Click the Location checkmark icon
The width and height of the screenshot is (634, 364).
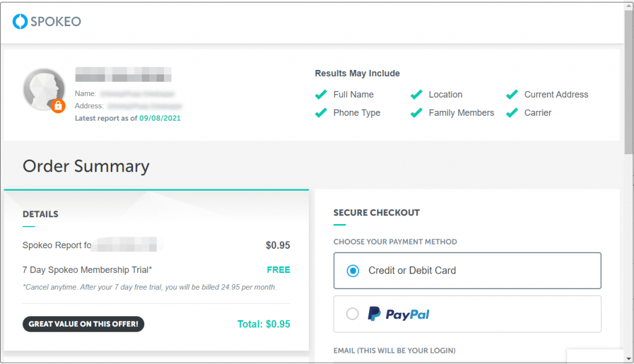pos(417,95)
